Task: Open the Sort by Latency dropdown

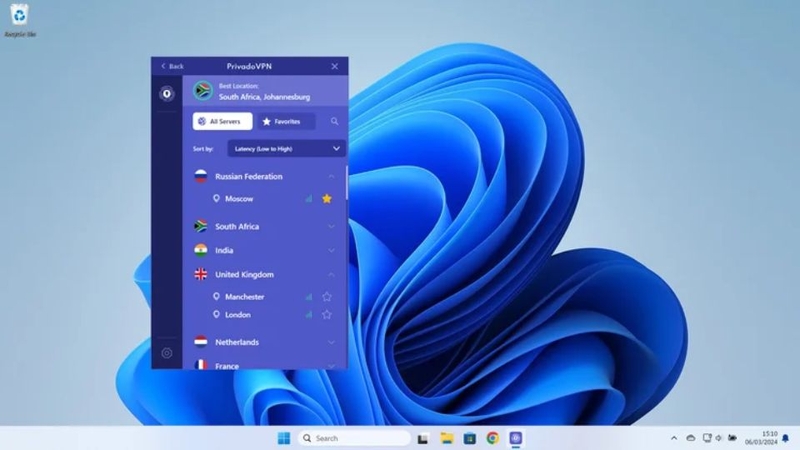Action: [286, 148]
